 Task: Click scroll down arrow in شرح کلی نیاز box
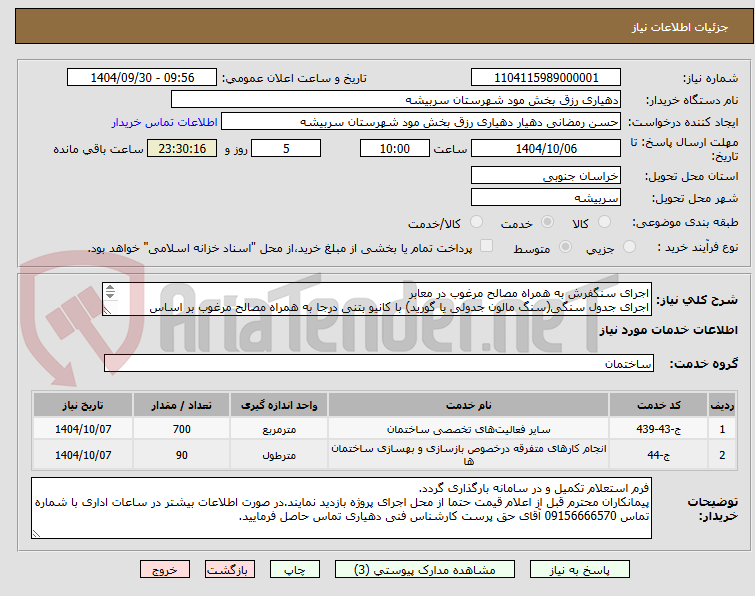coord(110,295)
